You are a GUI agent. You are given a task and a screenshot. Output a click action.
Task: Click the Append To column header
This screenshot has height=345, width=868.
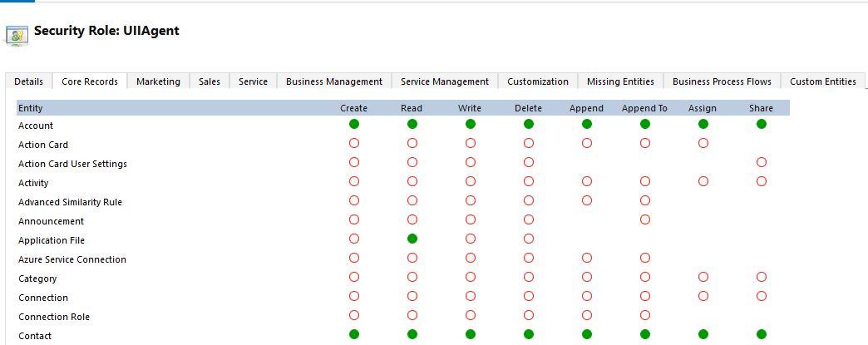[x=644, y=108]
